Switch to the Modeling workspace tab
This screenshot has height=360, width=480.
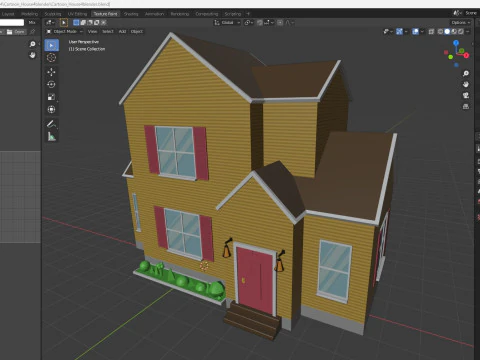pos(30,14)
